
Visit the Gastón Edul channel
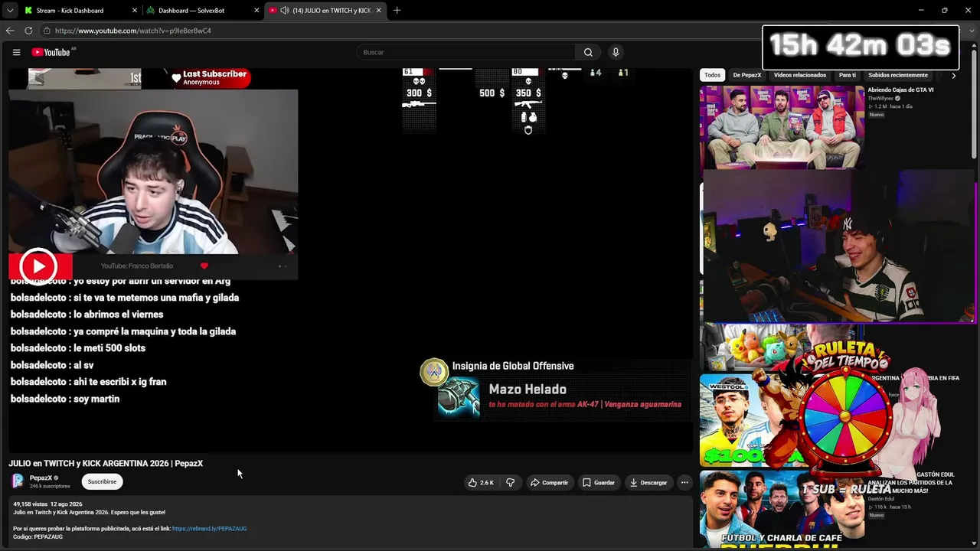(883, 499)
